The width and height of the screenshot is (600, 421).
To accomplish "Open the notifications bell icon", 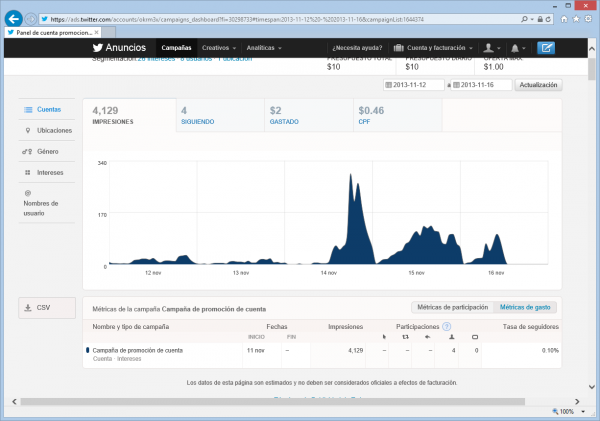I will 518,48.
